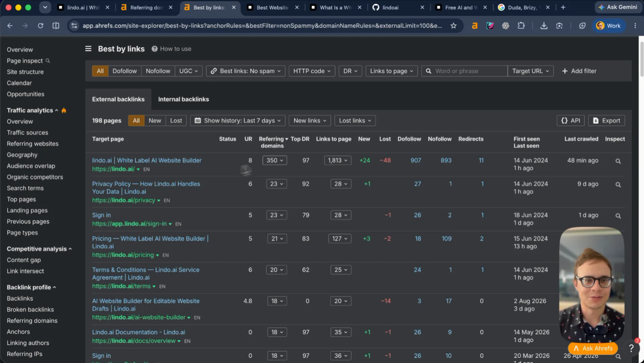
Task: Open Show history: Last 7 days dropdown
Action: tap(238, 121)
